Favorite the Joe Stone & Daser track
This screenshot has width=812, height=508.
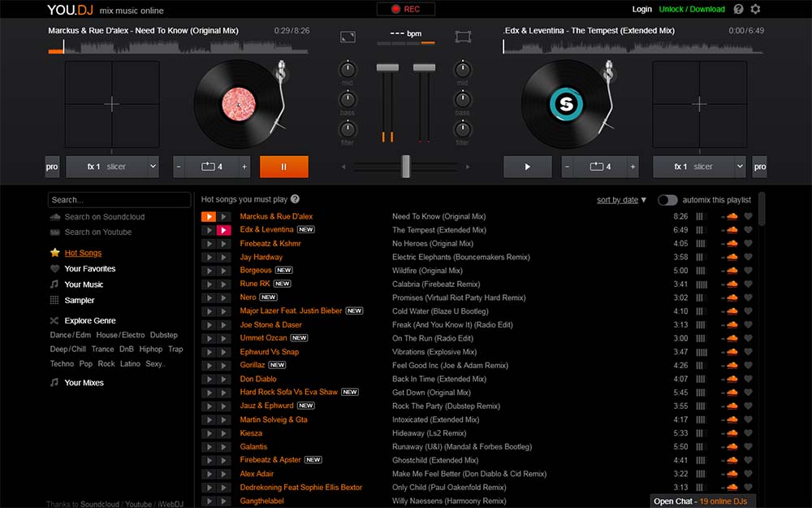pos(748,325)
